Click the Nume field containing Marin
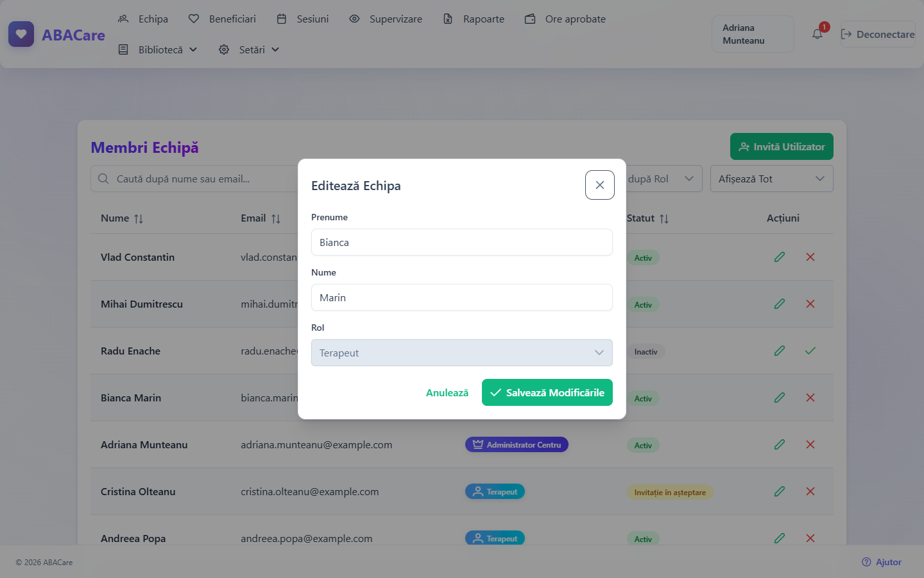Image resolution: width=924 pixels, height=578 pixels. point(462,297)
